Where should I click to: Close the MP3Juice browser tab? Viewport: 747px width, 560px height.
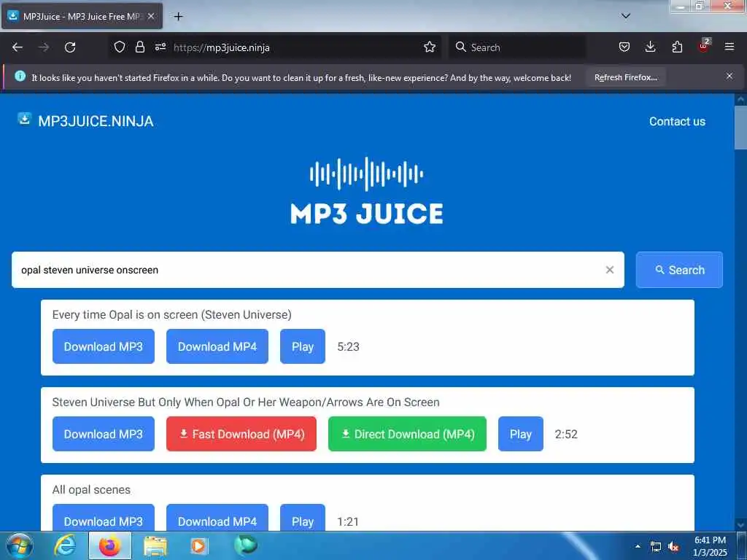pos(150,16)
